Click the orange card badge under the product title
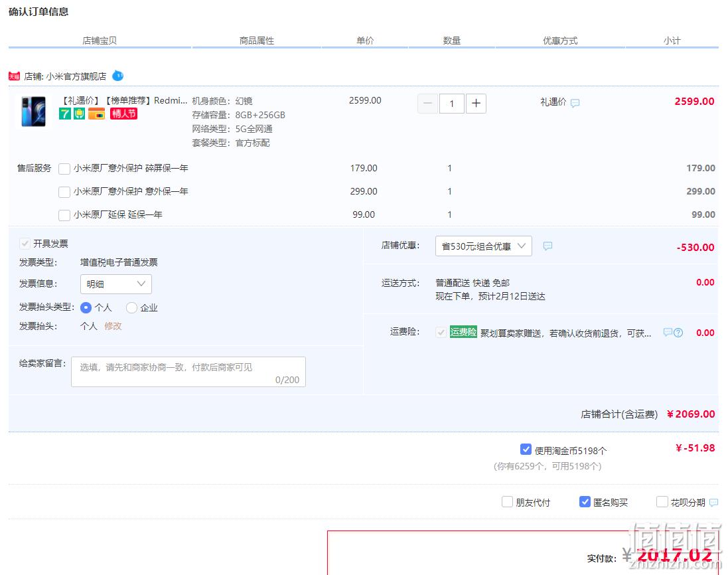The width and height of the screenshot is (728, 575). 97,114
